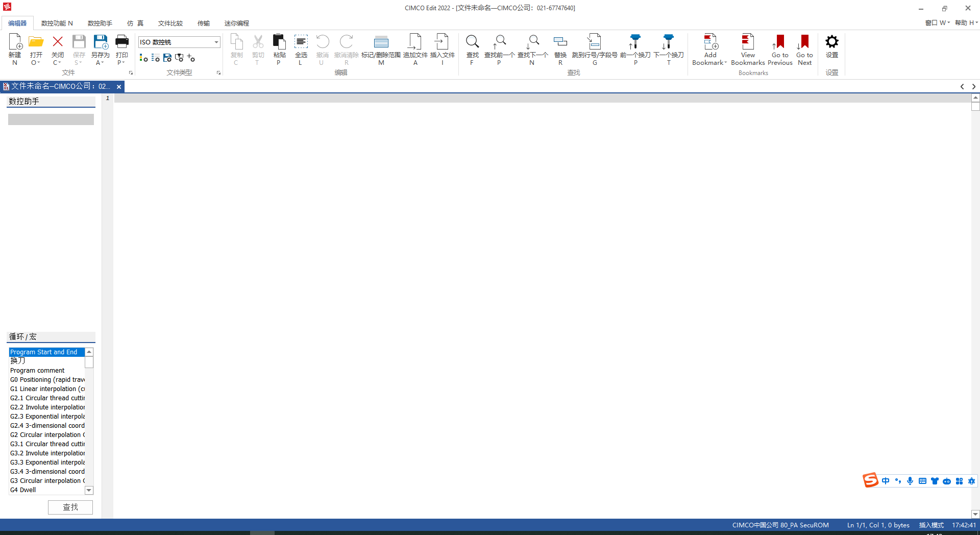Expand Add Bookmark dropdown arrow
This screenshot has height=535, width=980.
[x=726, y=63]
